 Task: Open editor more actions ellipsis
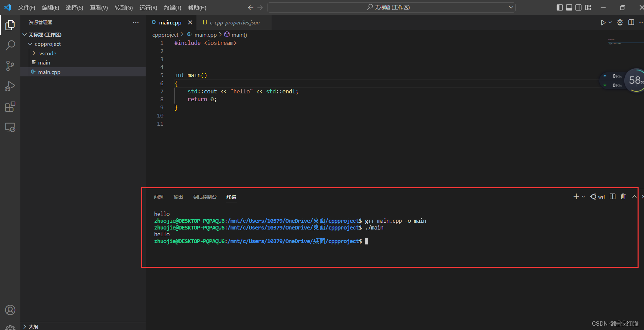coord(641,22)
